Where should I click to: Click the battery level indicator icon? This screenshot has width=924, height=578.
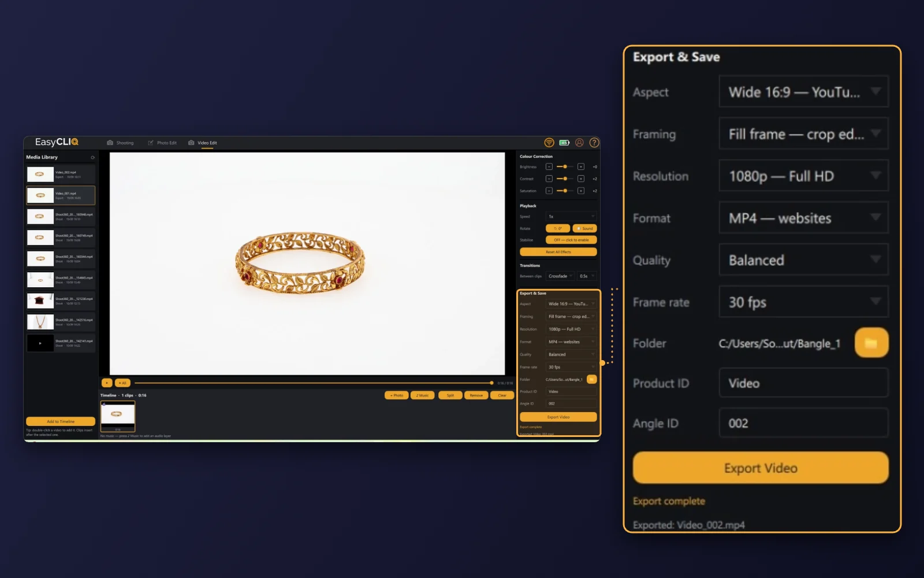point(564,143)
